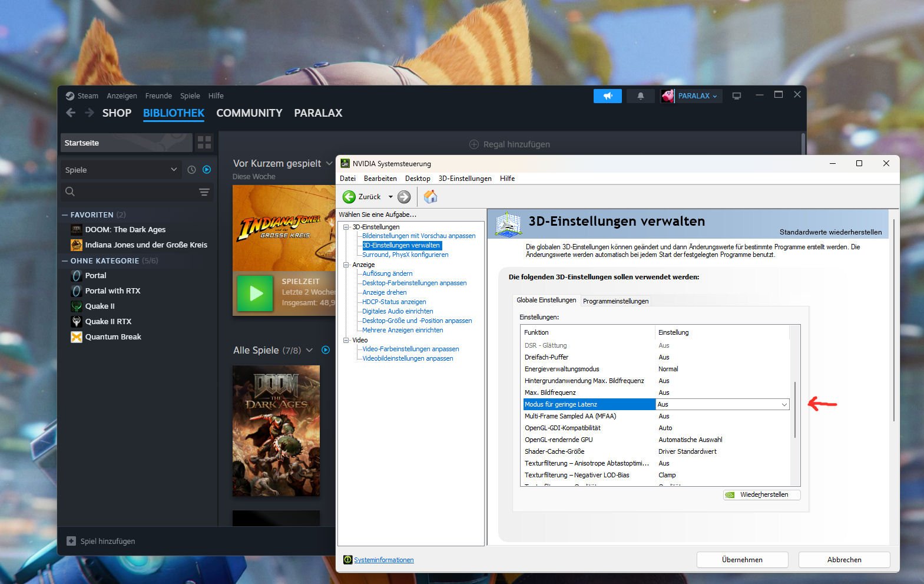The width and height of the screenshot is (924, 584).
Task: Click the Steam library search magnifier icon
Action: [x=70, y=192]
